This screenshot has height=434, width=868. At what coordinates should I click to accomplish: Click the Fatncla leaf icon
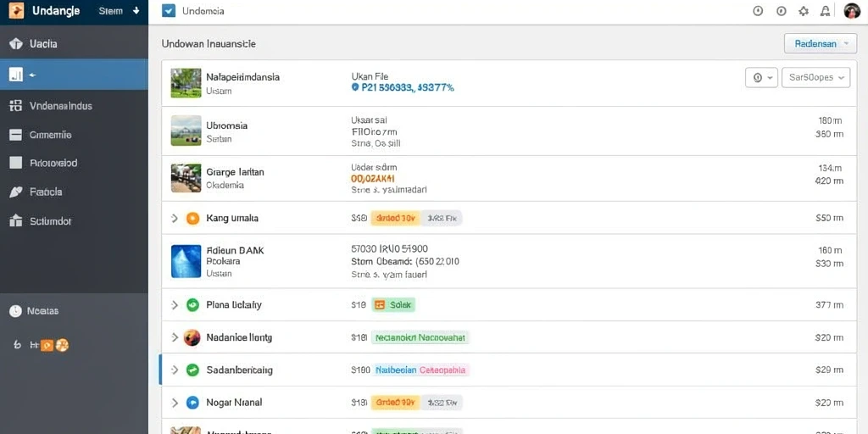[x=16, y=192]
